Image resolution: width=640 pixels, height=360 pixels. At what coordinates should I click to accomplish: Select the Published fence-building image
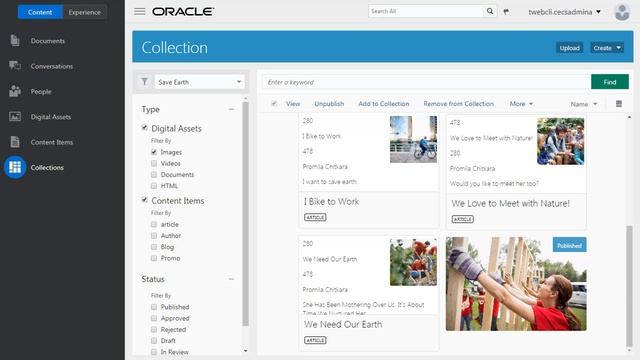click(516, 284)
